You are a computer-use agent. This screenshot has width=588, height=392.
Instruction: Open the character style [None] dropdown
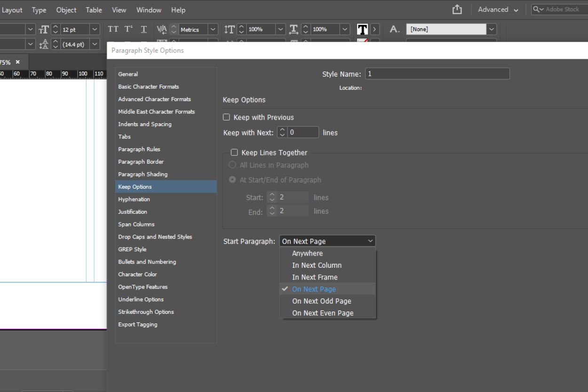pyautogui.click(x=492, y=29)
